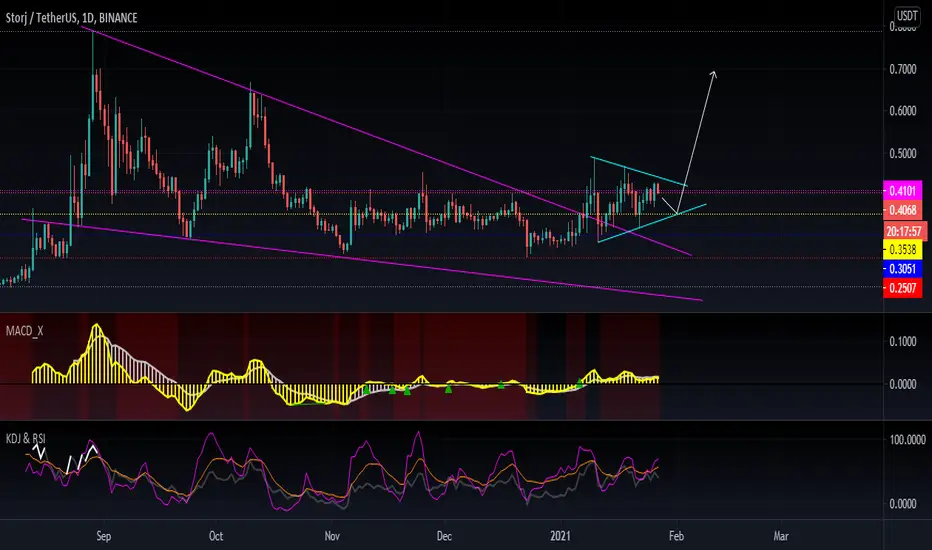Click the MACD_X indicator label
This screenshot has height=550, width=932.
pyautogui.click(x=24, y=331)
